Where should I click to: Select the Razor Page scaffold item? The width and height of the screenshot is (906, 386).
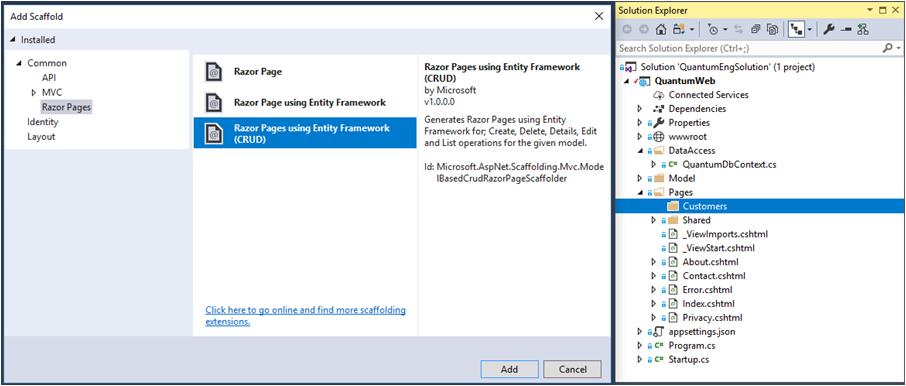(x=305, y=72)
